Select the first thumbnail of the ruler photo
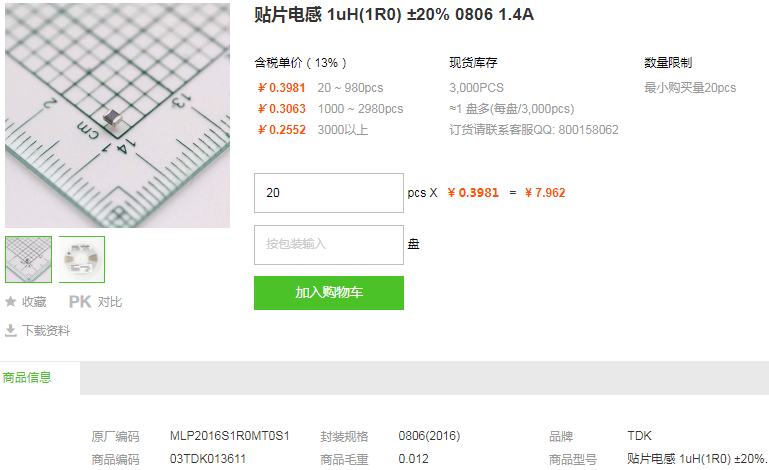 pos(28,259)
